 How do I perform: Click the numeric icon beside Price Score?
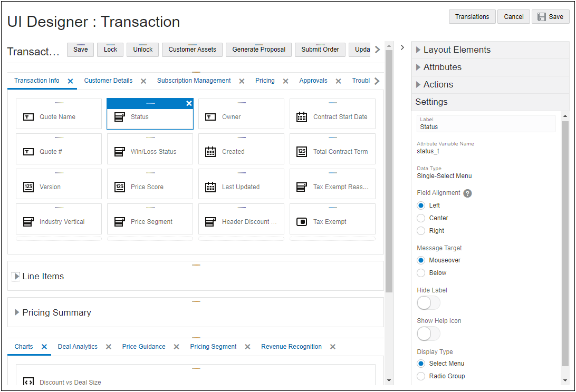click(x=119, y=187)
